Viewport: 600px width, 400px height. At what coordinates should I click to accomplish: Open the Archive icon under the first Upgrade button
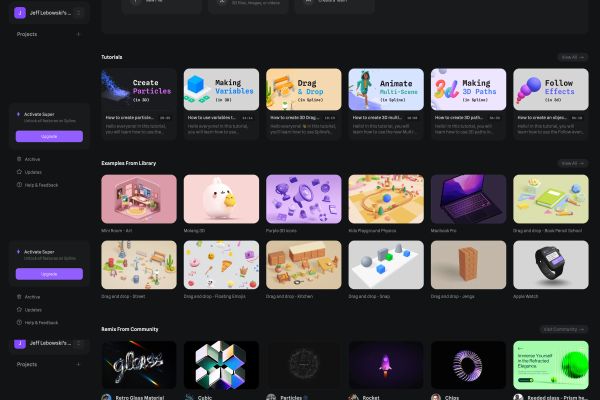(19, 159)
